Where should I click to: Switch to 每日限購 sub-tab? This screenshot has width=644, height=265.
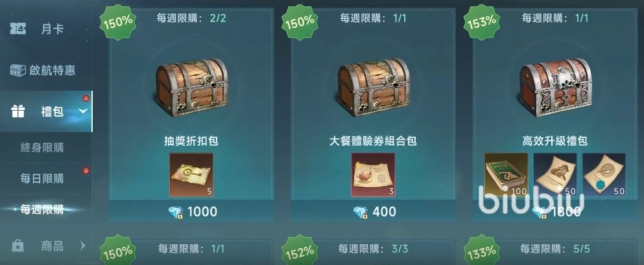(x=42, y=178)
